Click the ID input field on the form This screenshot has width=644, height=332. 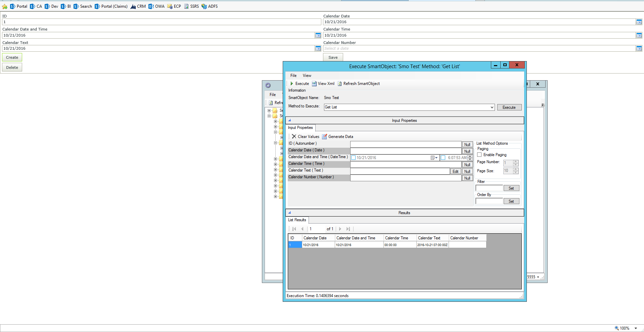click(162, 22)
